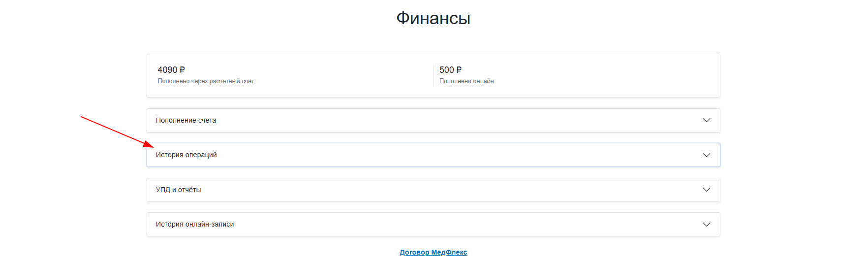Click the Пополнено онлайн label
This screenshot has width=868, height=263.
tap(466, 81)
